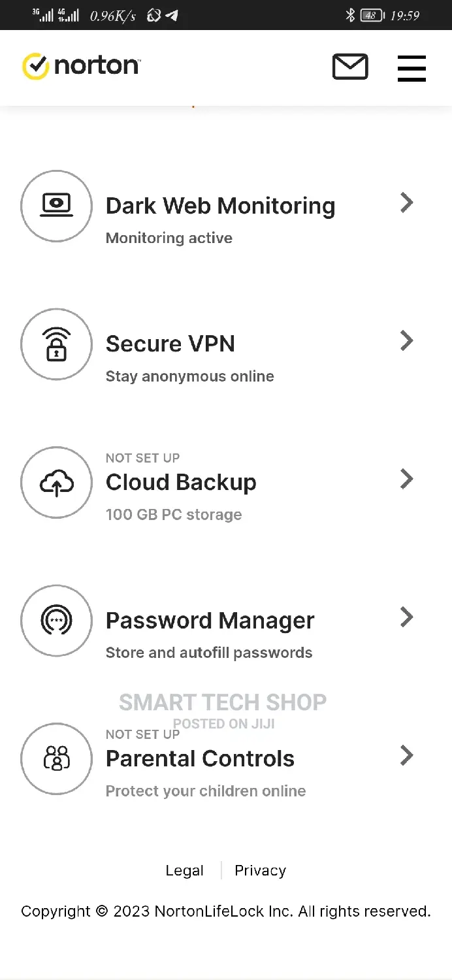Screen dimensions: 452x980
Task: Click the Parental Controls family icon
Action: coord(56,759)
